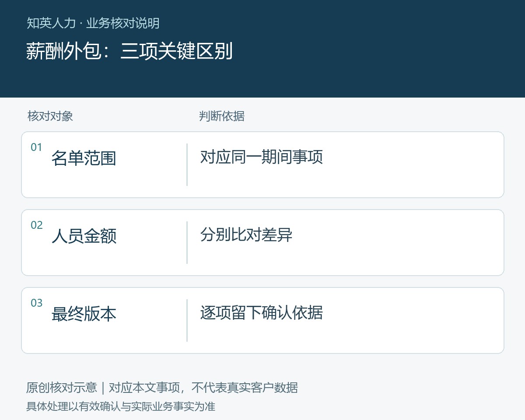Select the title '薪酬外包：三项关键区别'
Viewport: 525px width, 420px height.
[x=129, y=51]
